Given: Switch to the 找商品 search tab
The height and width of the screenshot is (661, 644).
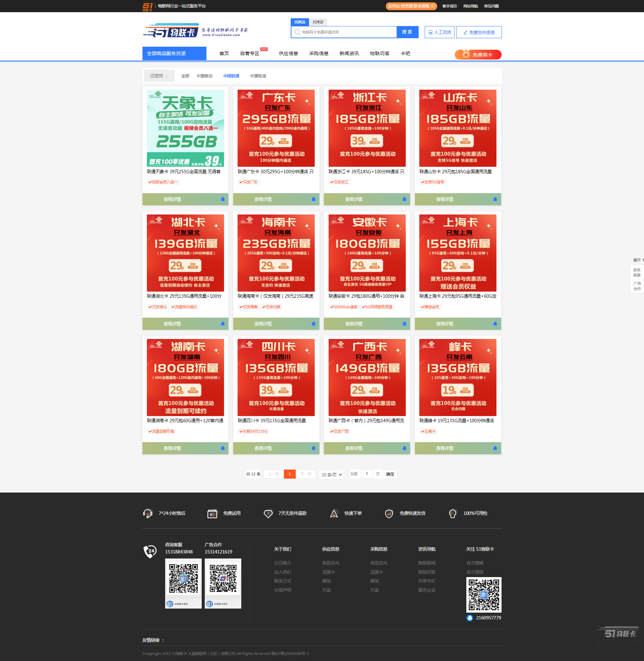Looking at the screenshot, I should 299,22.
